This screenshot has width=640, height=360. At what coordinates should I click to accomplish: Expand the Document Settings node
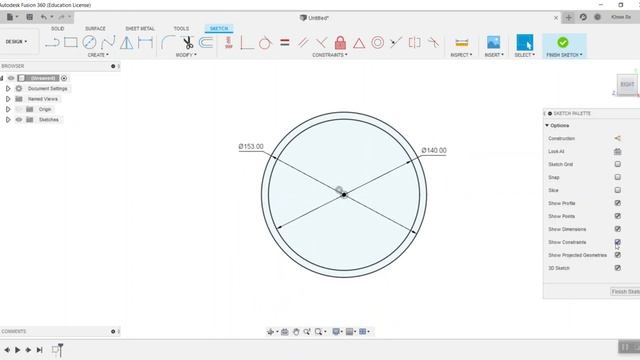[8, 89]
